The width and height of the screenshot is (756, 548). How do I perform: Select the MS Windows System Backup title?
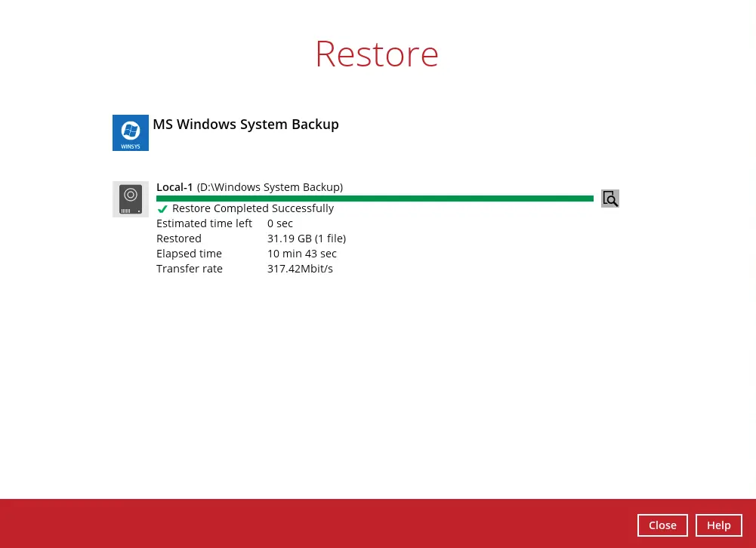(x=245, y=125)
